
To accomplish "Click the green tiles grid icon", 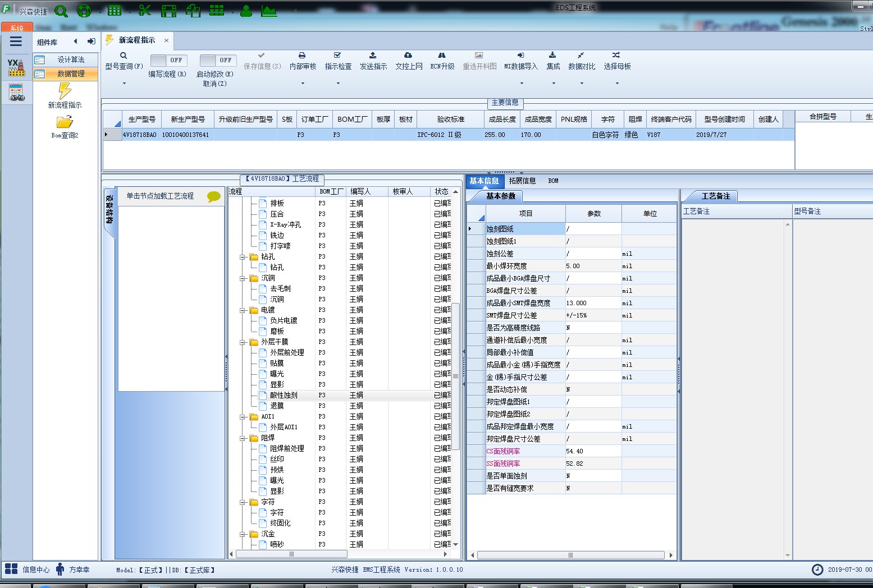I will [217, 10].
